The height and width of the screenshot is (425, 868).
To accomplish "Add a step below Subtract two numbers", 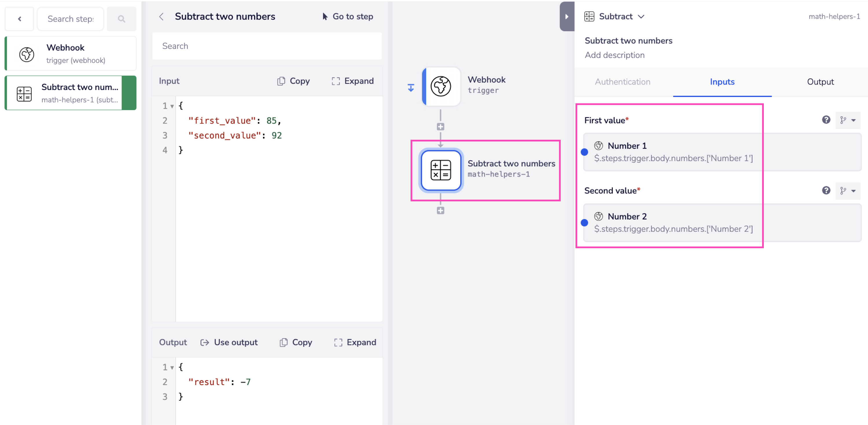I will click(x=440, y=211).
